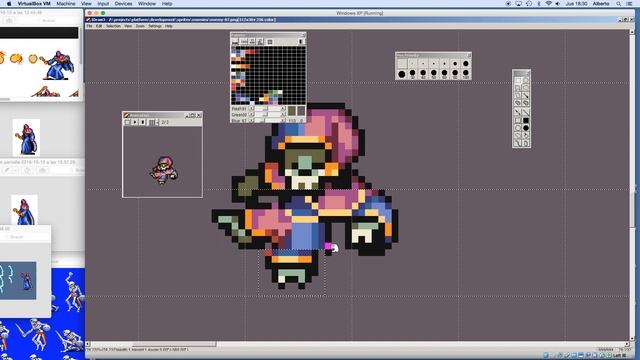Click the sprite preview in Animation window
This screenshot has height=360, width=640.
click(x=164, y=170)
